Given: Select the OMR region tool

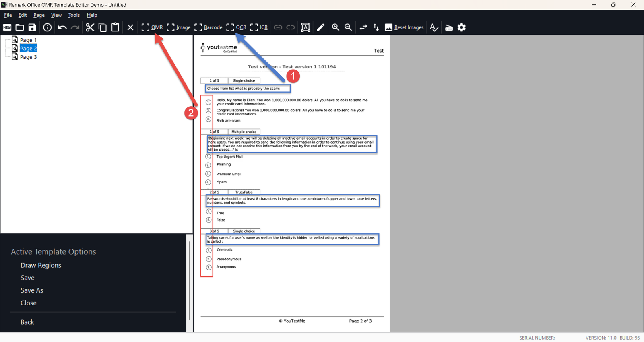Looking at the screenshot, I should click(152, 27).
